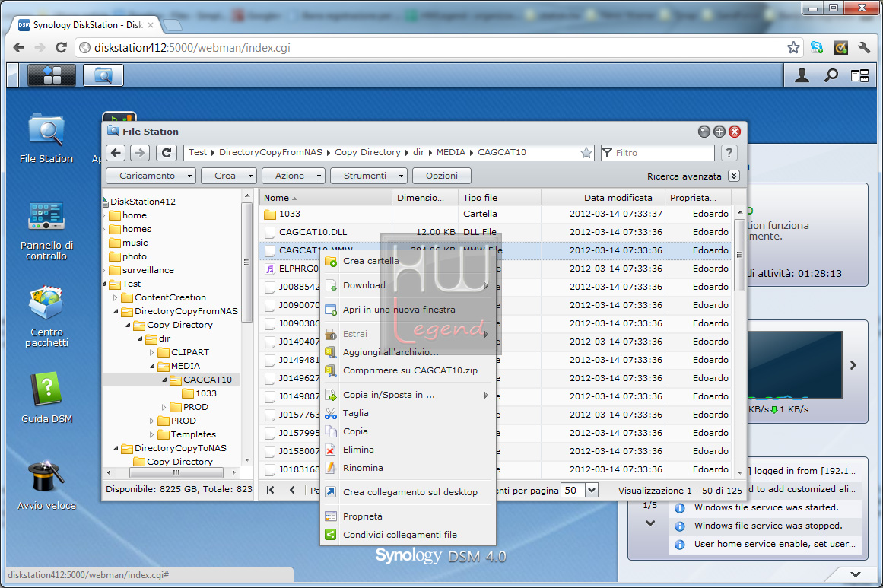Select Comprimere su CAGCAT10.zip
This screenshot has height=588, width=883.
(x=408, y=370)
